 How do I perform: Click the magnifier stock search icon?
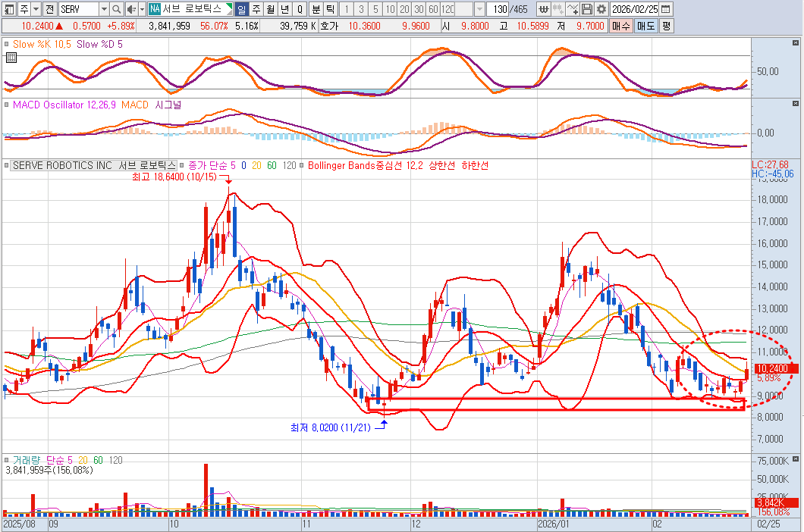point(116,9)
